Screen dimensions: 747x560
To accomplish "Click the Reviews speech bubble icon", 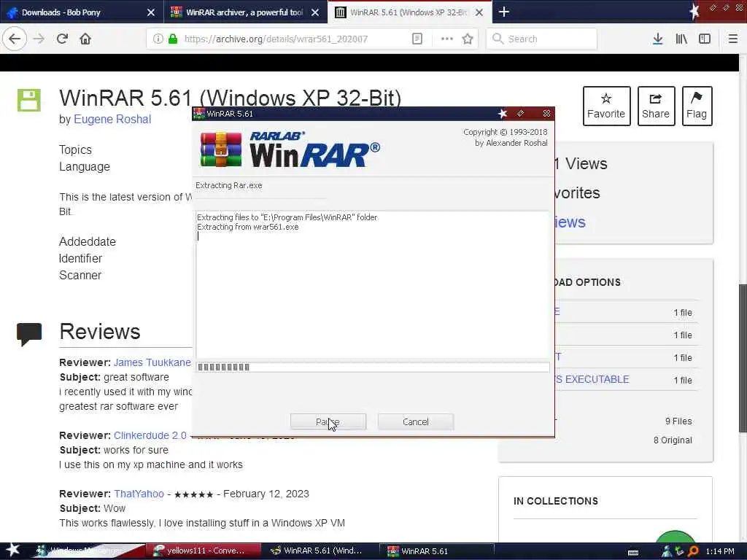I will (29, 334).
